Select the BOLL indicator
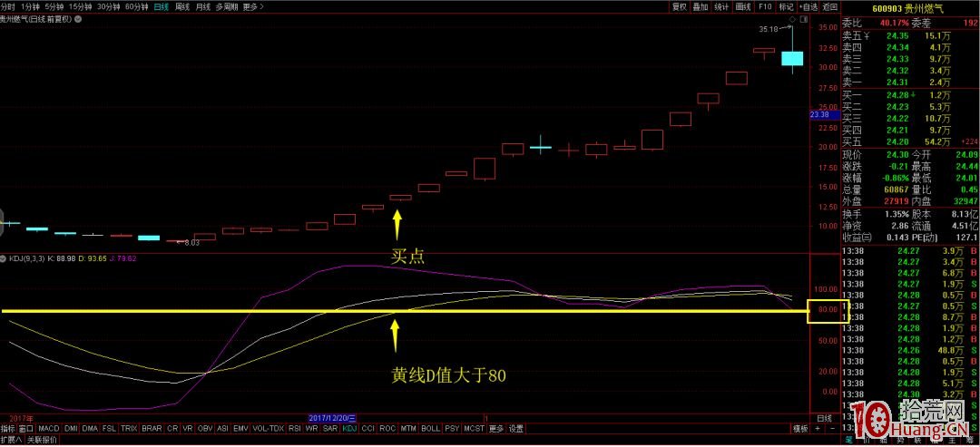The width and height of the screenshot is (980, 447). [x=431, y=429]
